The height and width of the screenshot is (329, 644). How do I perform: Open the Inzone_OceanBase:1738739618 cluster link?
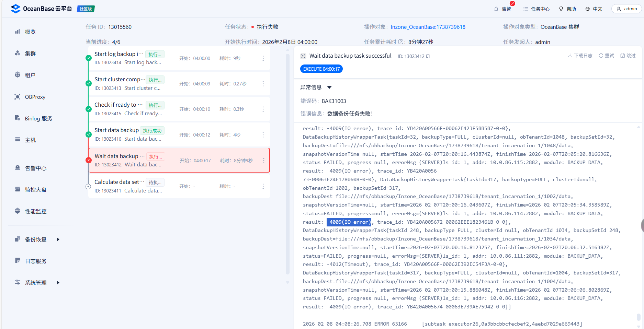(428, 27)
